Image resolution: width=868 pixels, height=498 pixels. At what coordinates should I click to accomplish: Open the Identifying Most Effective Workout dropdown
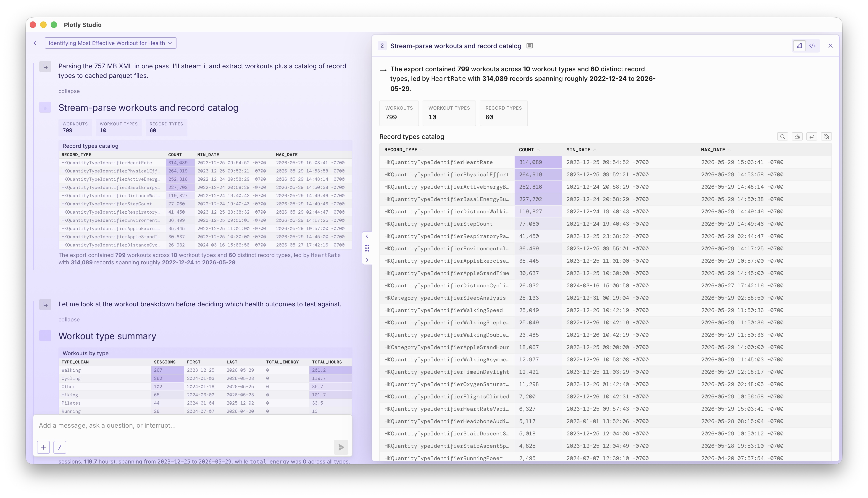pos(110,43)
